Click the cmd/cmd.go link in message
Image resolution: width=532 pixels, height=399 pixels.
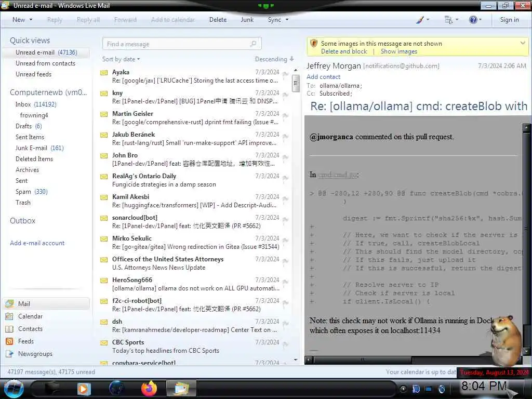click(x=338, y=175)
